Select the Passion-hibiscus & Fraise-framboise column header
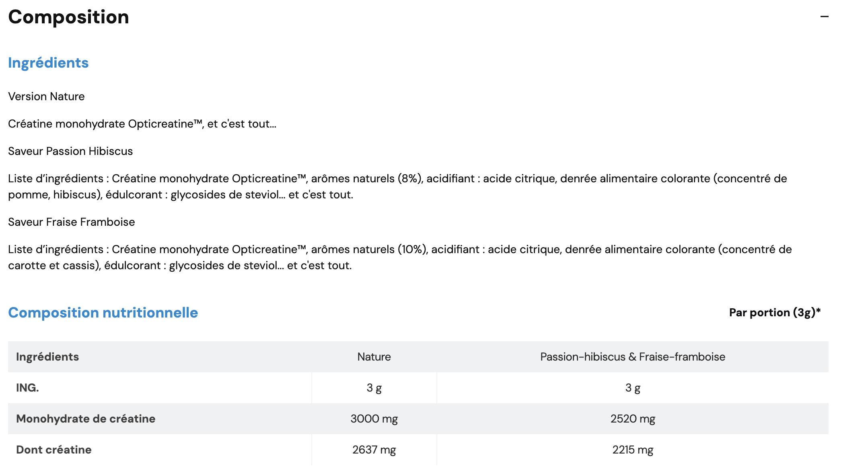This screenshot has width=868, height=466. [x=633, y=357]
